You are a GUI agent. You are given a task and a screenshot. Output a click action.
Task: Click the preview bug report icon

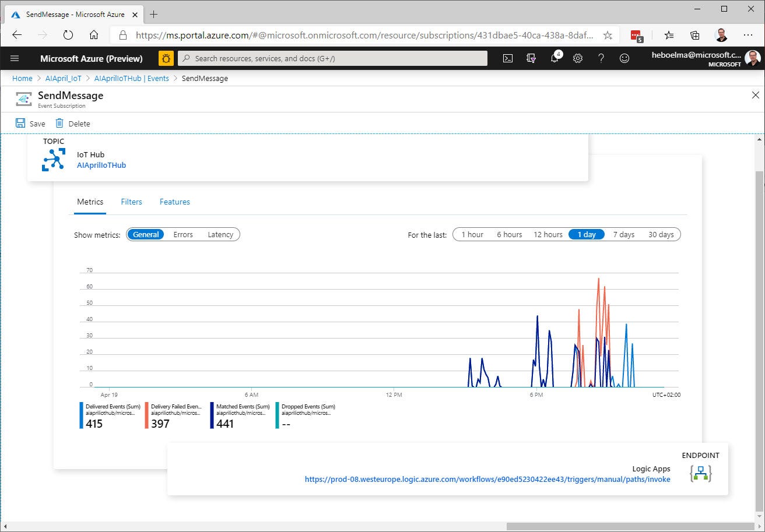click(166, 58)
